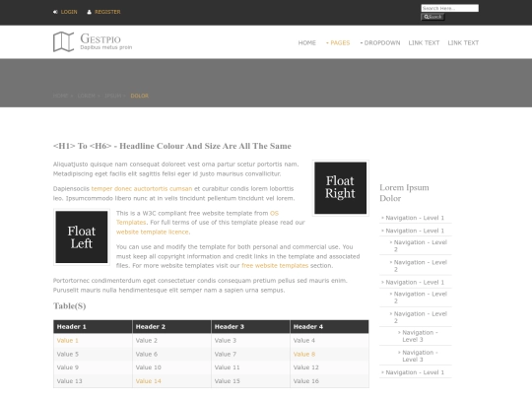Expand the PAGES dropdown menu
The height and width of the screenshot is (399, 532).
[x=338, y=42]
